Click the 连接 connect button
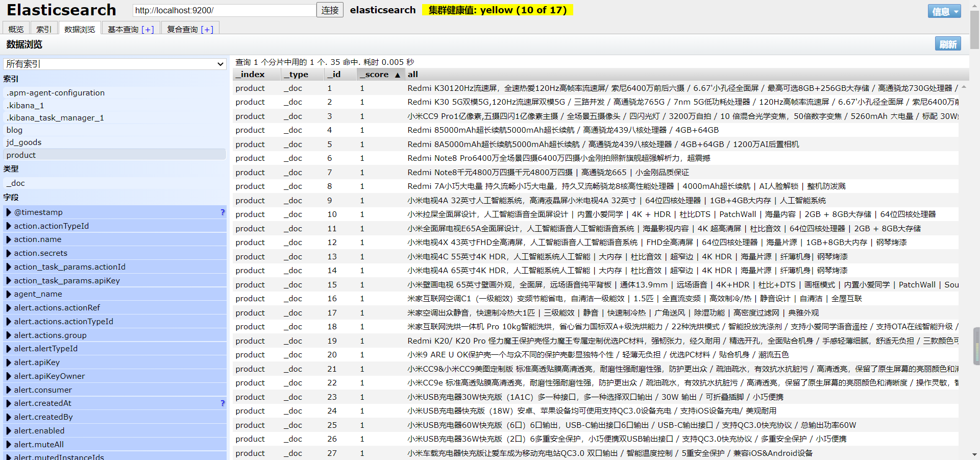The width and height of the screenshot is (980, 460). (x=330, y=10)
